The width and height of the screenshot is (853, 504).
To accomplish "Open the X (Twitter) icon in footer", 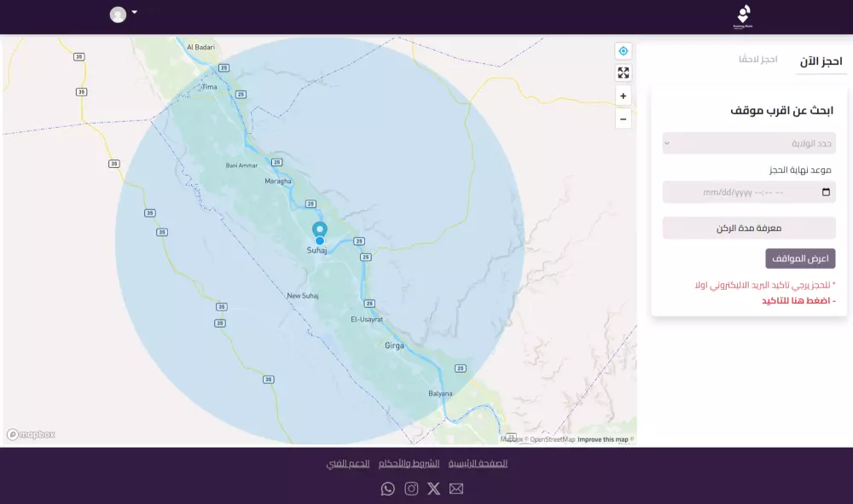I will [433, 489].
